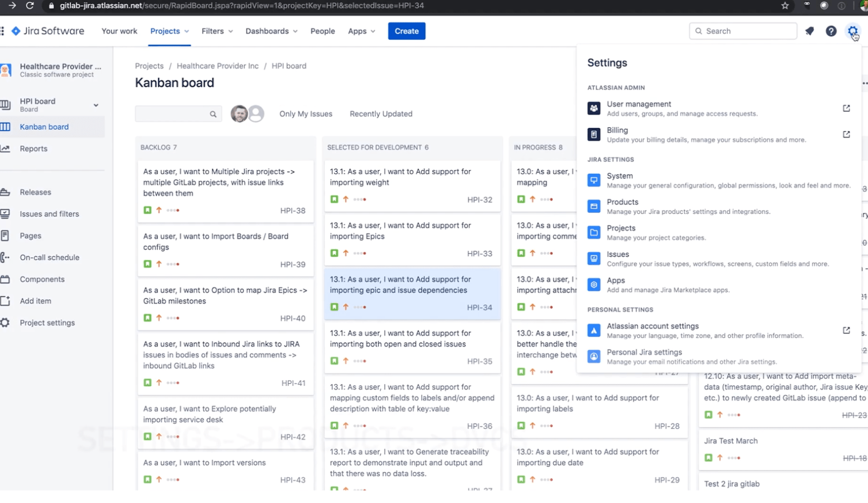Toggle the Only My Issues quick filter
This screenshot has width=868, height=503.
(x=306, y=114)
